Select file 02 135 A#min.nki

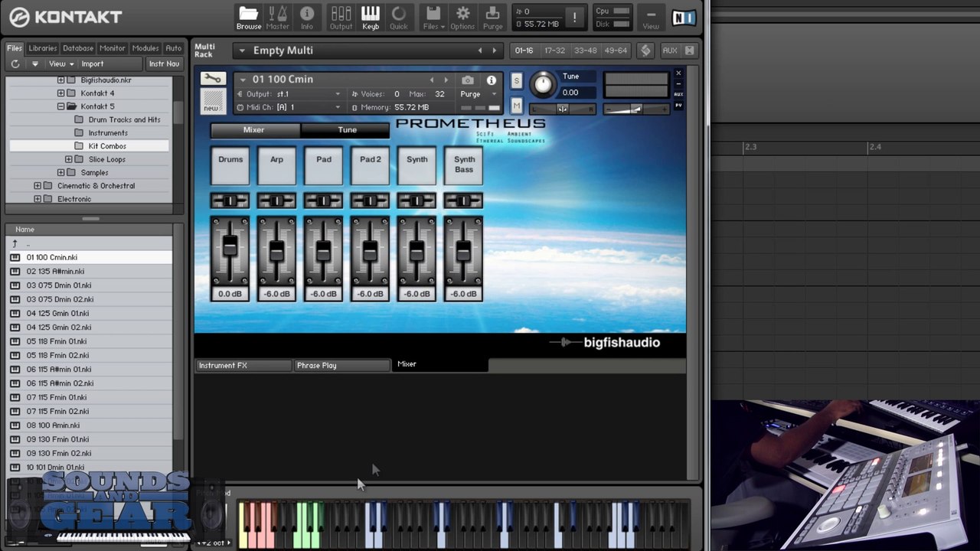[90, 272]
